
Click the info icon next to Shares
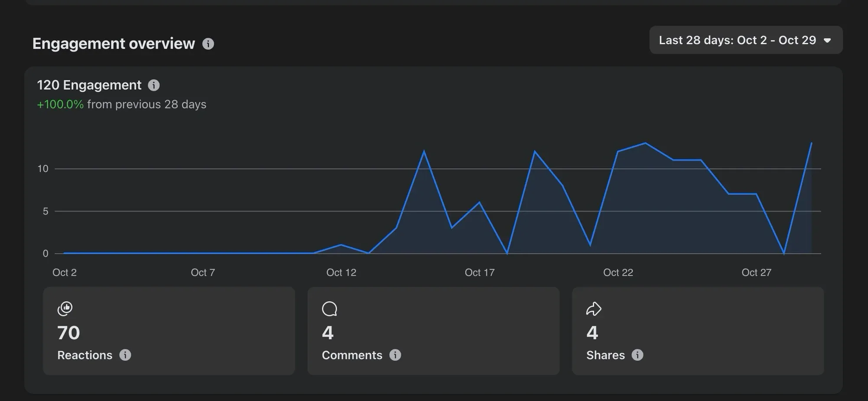(x=637, y=355)
